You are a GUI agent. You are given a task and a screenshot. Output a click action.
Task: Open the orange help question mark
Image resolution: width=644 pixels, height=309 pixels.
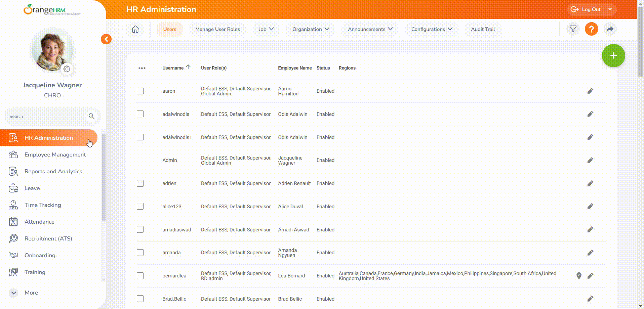(592, 29)
